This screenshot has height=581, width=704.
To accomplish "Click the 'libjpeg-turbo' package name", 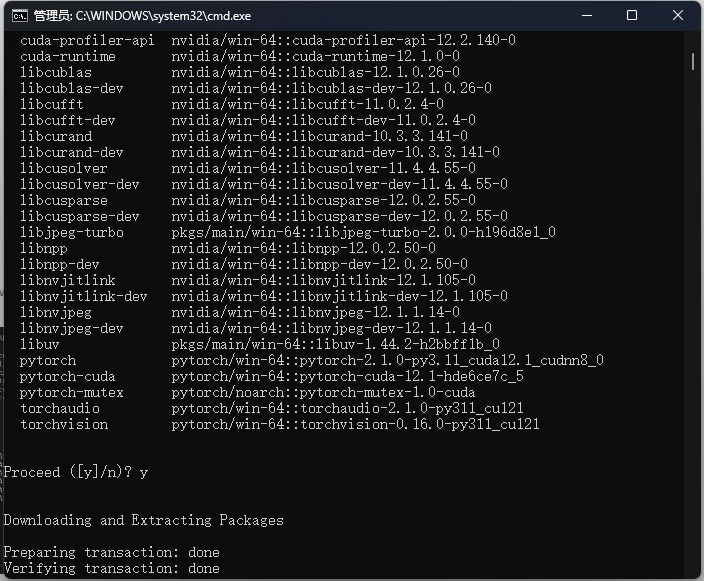I will pos(72,232).
